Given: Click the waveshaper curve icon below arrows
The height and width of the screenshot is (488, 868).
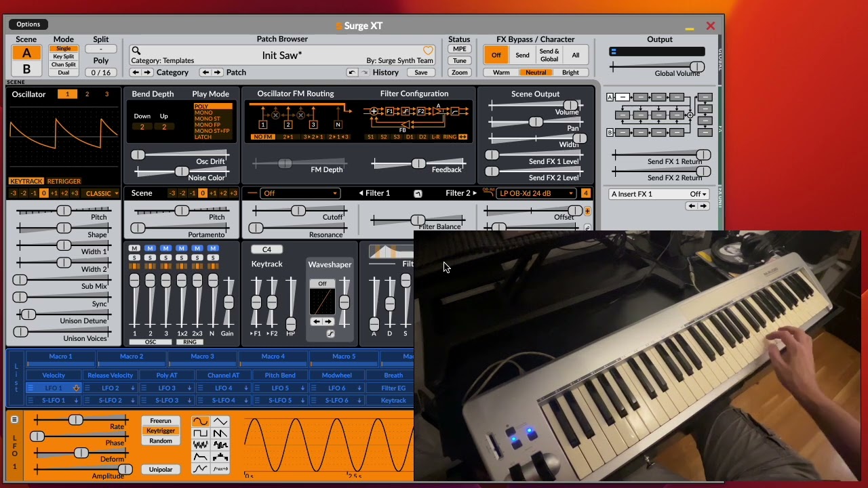Looking at the screenshot, I should (330, 333).
